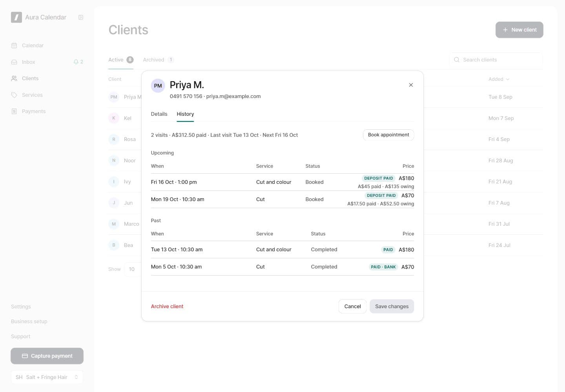Click the Tue 8 Sep added date
This screenshot has height=392, width=565.
(500, 97)
